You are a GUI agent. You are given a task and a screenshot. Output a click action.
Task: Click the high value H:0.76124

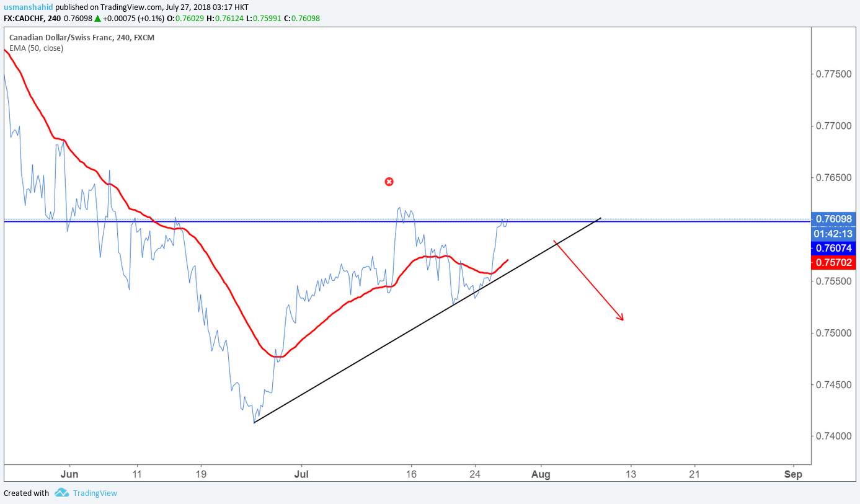tap(226, 19)
